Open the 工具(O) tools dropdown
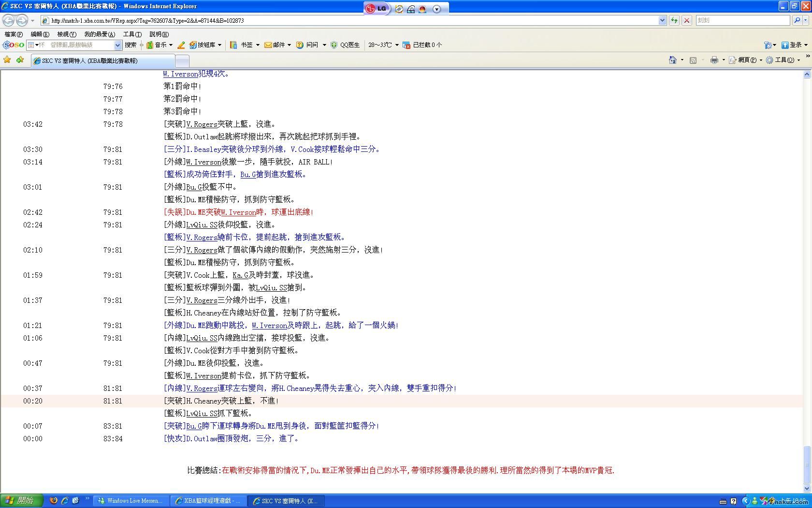Screen dimensions: 812x508 click(x=798, y=60)
